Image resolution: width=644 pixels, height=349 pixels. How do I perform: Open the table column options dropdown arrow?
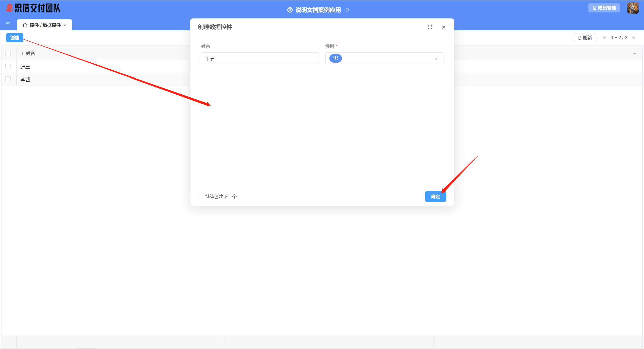[x=634, y=53]
